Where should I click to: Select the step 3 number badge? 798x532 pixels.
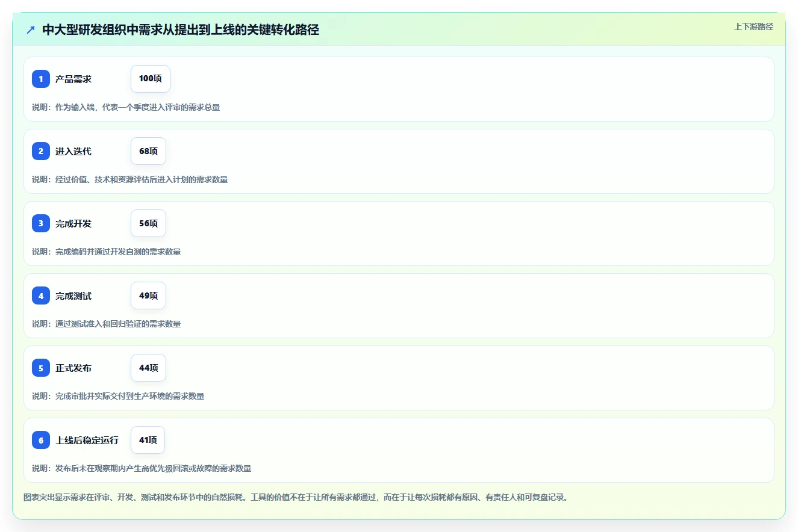point(41,223)
